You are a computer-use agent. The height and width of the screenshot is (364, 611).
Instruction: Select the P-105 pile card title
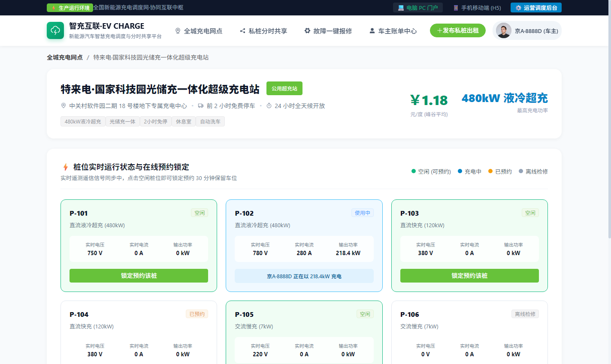[x=244, y=314]
